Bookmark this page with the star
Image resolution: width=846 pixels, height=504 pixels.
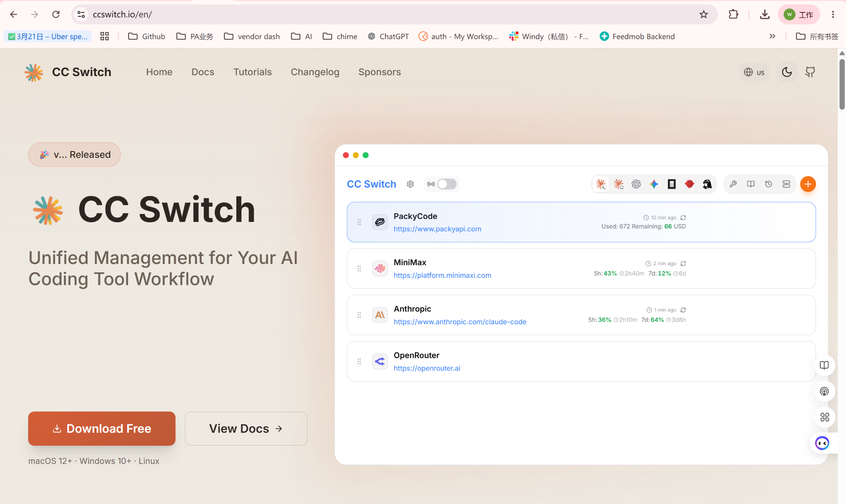point(703,14)
